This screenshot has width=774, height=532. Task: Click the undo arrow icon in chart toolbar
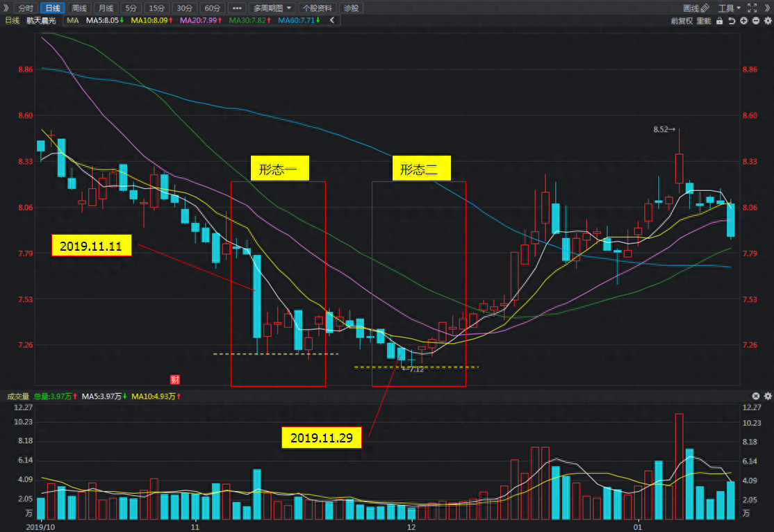(x=732, y=21)
